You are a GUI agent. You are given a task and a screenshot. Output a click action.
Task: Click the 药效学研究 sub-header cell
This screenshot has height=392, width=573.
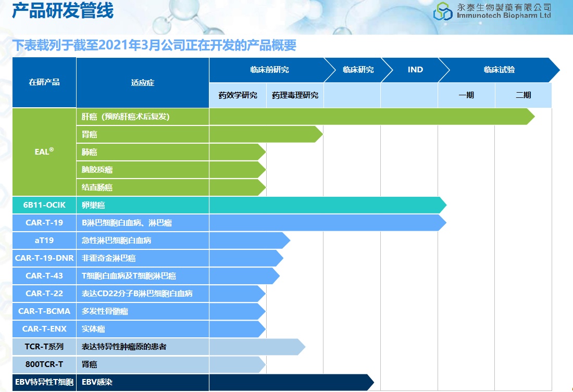[x=238, y=95]
